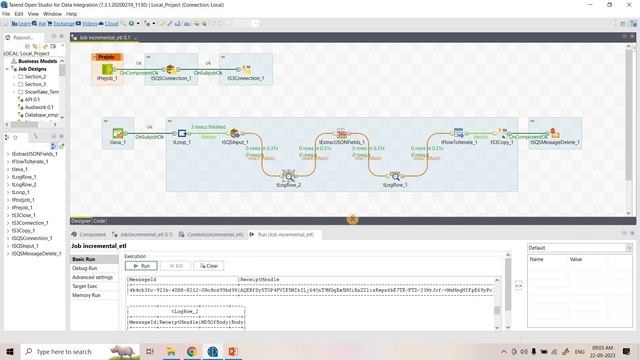Open the Edit menu
This screenshot has height=360, width=640.
point(19,14)
